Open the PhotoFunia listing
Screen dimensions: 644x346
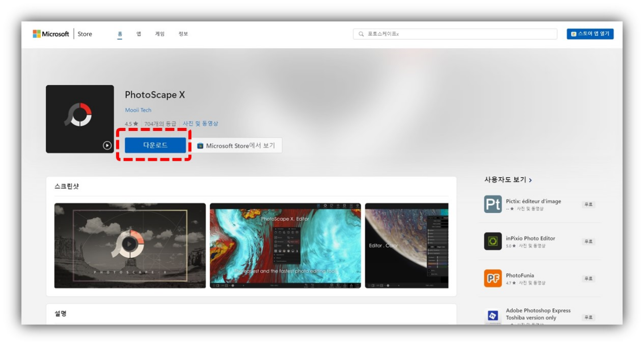point(520,275)
